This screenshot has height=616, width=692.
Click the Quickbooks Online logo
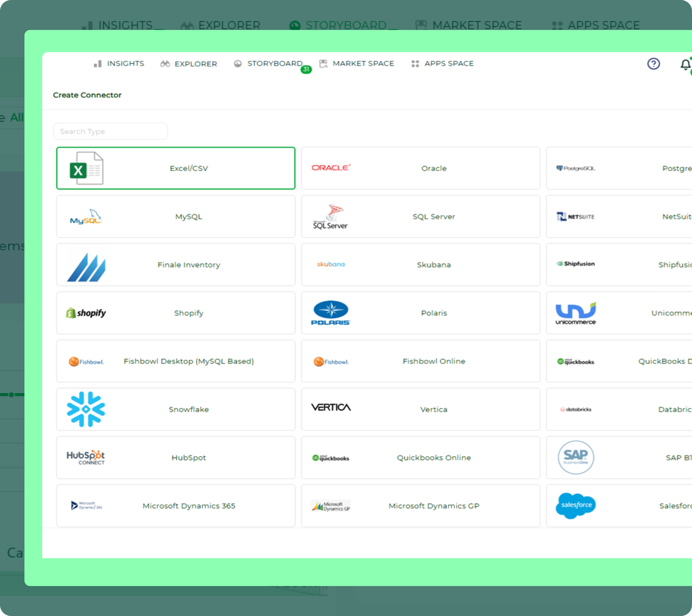coord(331,458)
